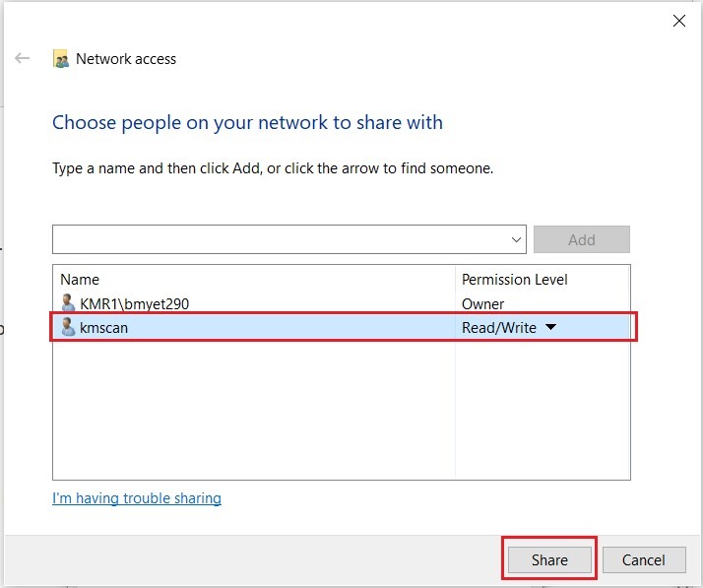703x588 pixels.
Task: Click the Network access title text
Action: (x=126, y=59)
